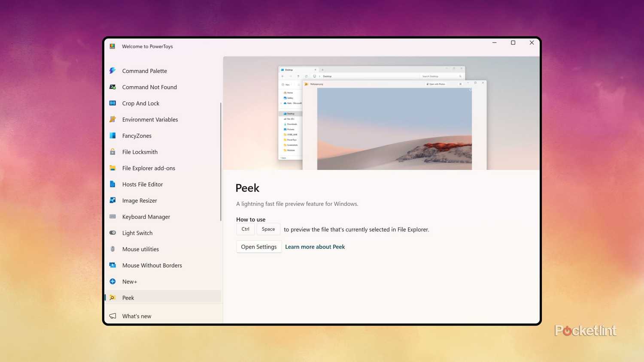Viewport: 644px width, 362px height.
Task: Open Image Resizer via its icon
Action: pos(112,200)
